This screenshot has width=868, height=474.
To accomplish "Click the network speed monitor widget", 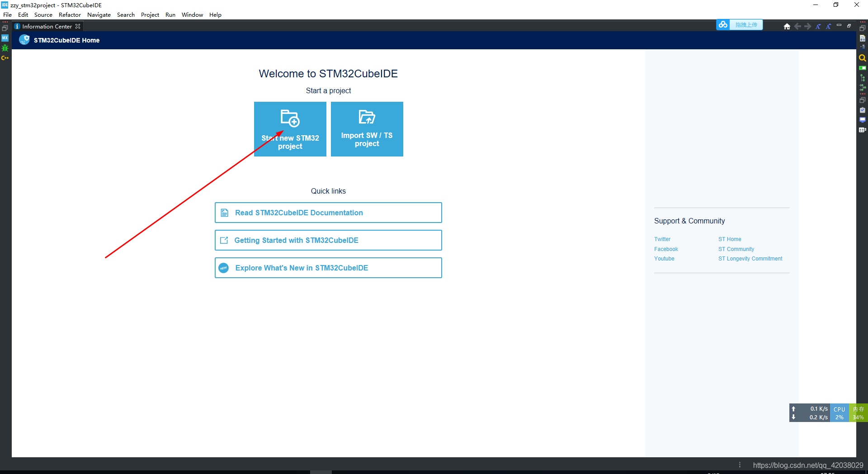I will 810,413.
